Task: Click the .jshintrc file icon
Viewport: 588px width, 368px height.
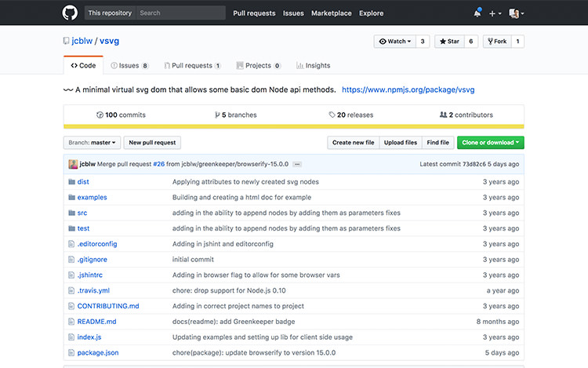Action: 71,275
